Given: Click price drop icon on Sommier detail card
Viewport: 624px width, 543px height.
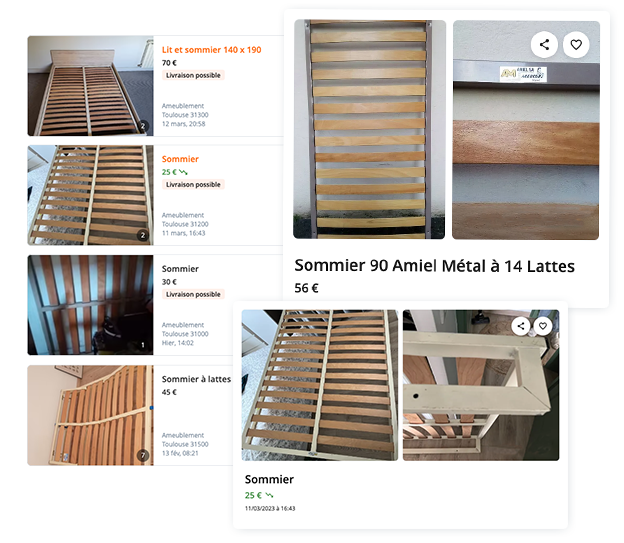Looking at the screenshot, I should coord(269,495).
